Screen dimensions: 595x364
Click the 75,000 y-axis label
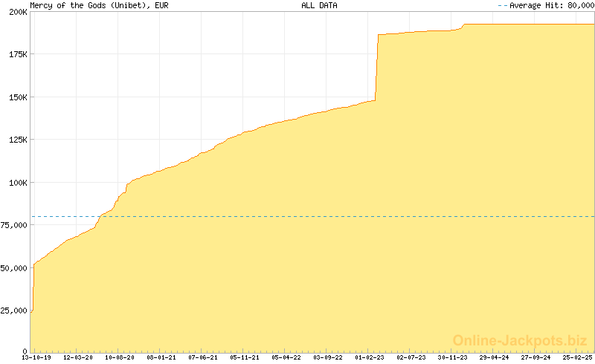coord(14,225)
